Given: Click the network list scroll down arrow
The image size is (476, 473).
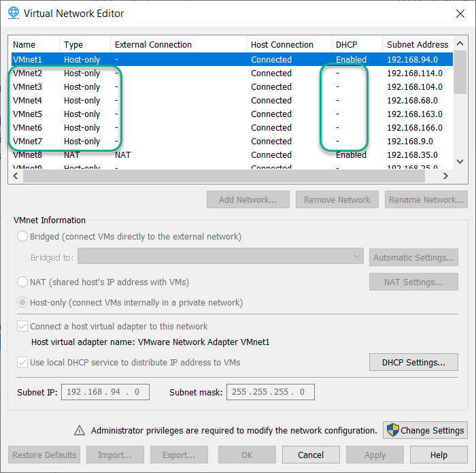Looking at the screenshot, I should pyautogui.click(x=460, y=161).
